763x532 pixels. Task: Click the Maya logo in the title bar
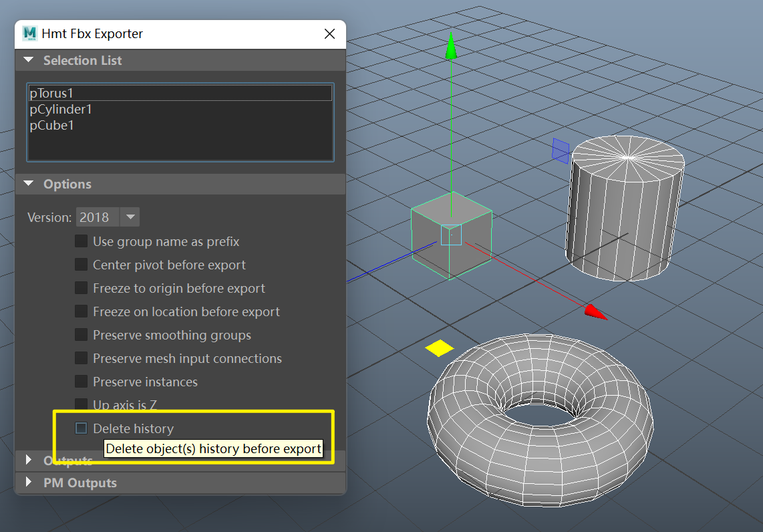[29, 34]
